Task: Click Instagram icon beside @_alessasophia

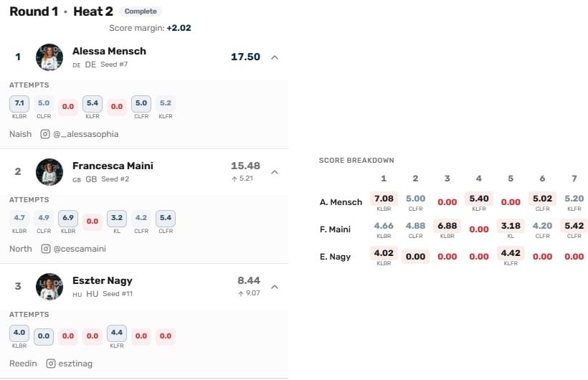Action: [x=45, y=134]
